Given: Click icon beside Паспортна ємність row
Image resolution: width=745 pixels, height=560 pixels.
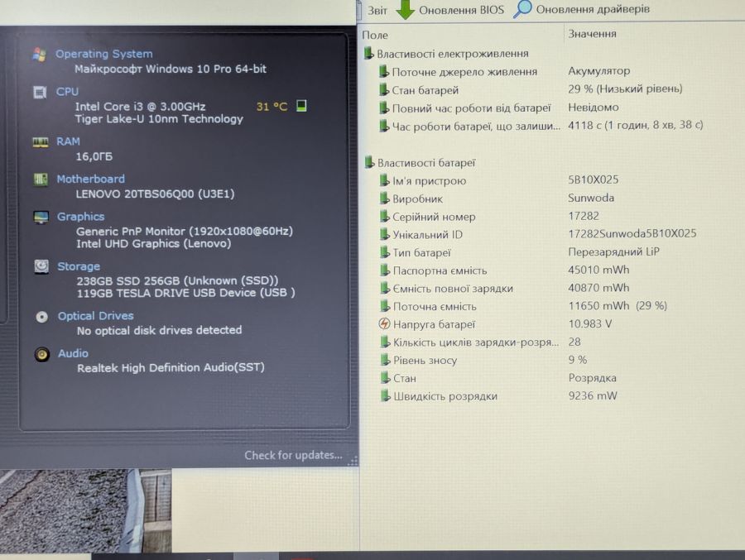Looking at the screenshot, I should tap(385, 270).
